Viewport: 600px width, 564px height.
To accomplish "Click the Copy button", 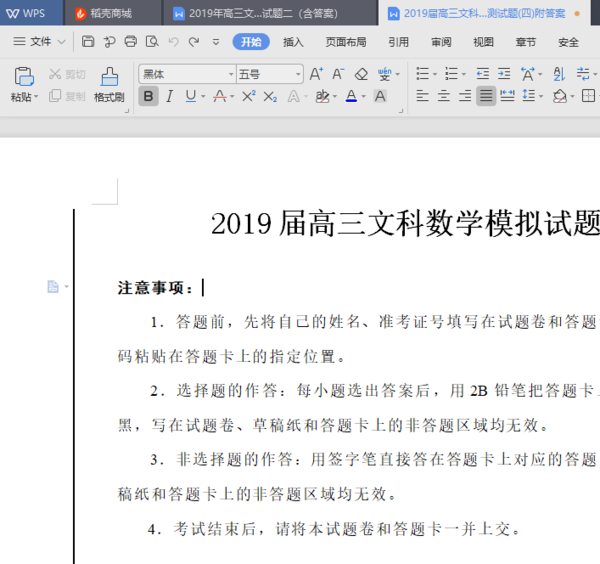I will (67, 96).
